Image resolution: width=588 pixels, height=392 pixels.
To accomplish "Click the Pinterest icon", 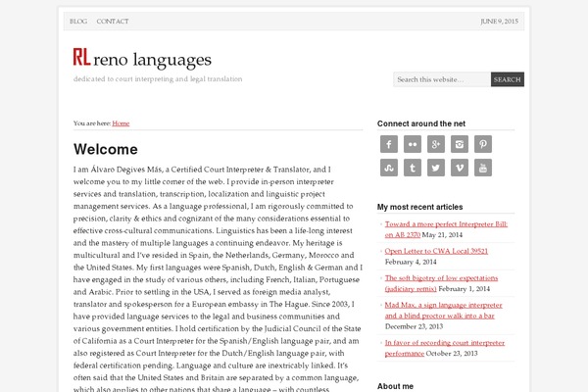I will coord(482,144).
